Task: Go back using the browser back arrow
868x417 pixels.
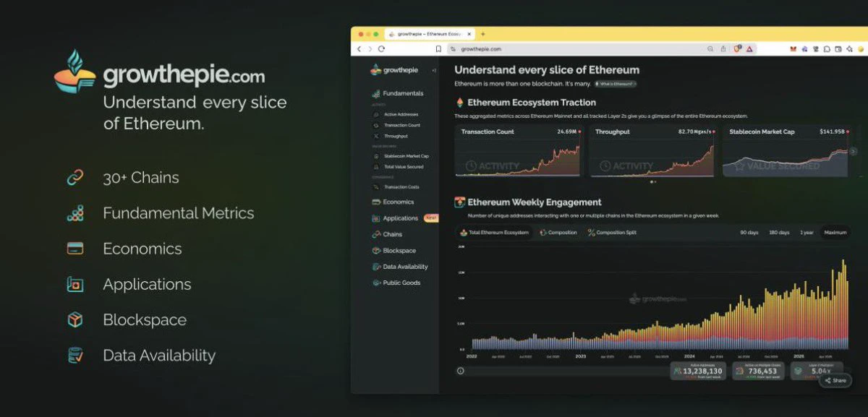Action: pos(359,49)
